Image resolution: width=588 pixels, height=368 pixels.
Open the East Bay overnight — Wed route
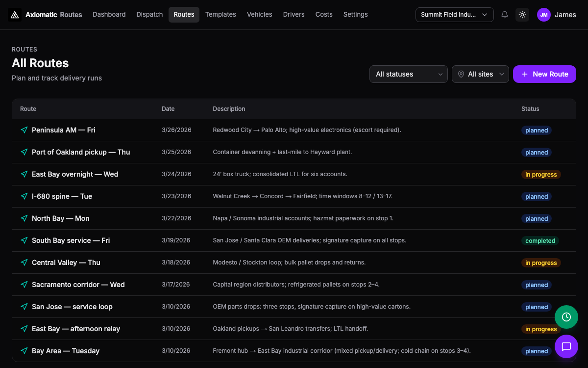click(x=75, y=174)
